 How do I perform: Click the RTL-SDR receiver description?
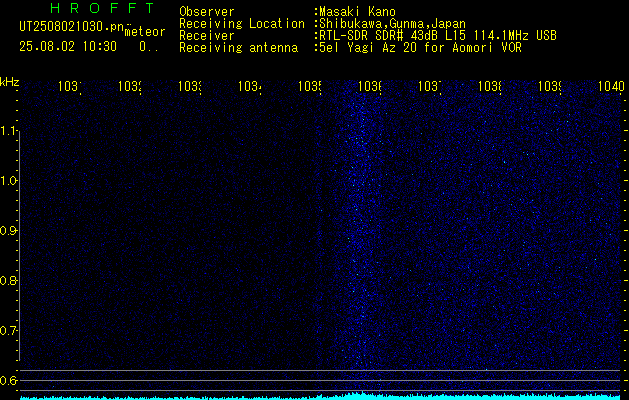coord(438,36)
